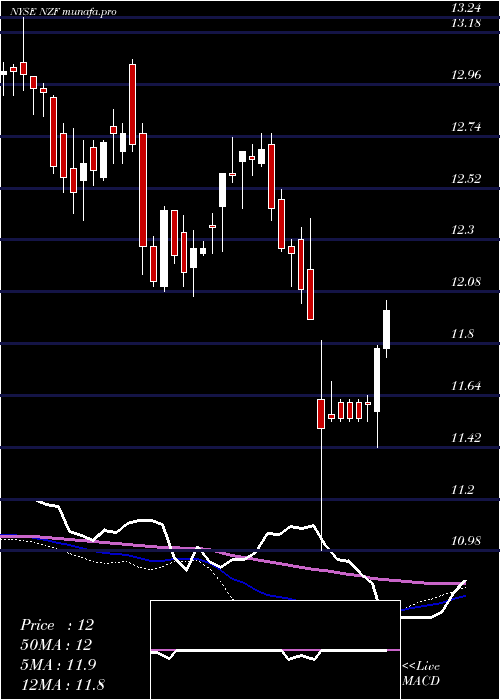Click the '5MA : 11.9' readout
This screenshot has width=500, height=700.
tap(60, 665)
